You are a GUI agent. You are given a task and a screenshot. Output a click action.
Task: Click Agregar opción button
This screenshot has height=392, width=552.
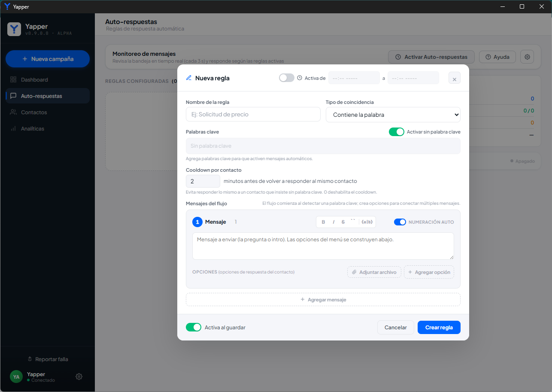429,272
